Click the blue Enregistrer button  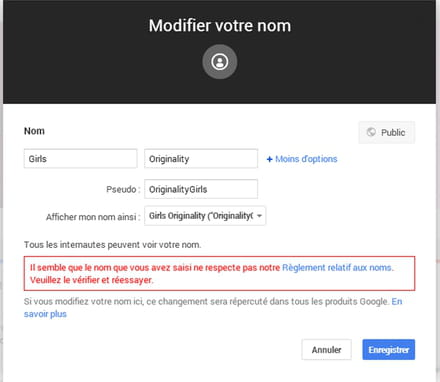pos(389,350)
